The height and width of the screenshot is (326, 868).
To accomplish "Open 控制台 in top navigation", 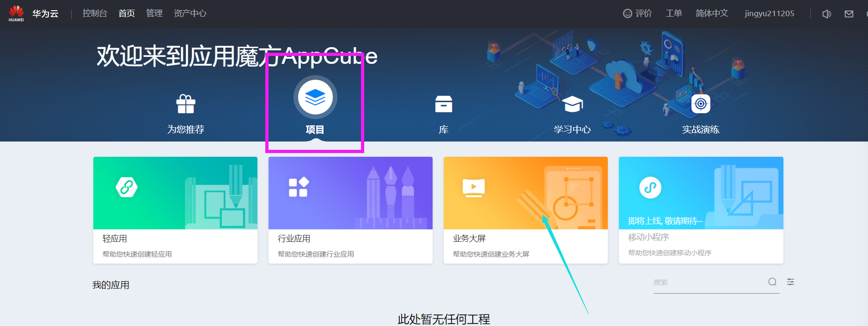I will pos(95,13).
